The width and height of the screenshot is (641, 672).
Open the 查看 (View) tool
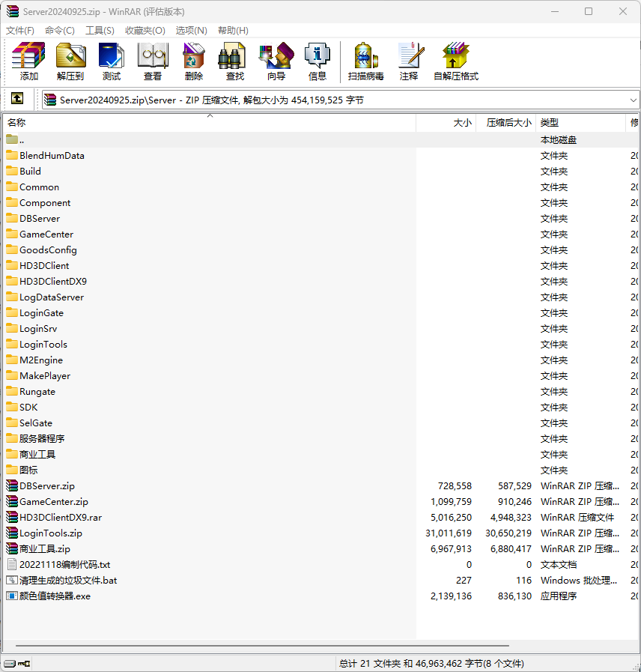pos(153,61)
